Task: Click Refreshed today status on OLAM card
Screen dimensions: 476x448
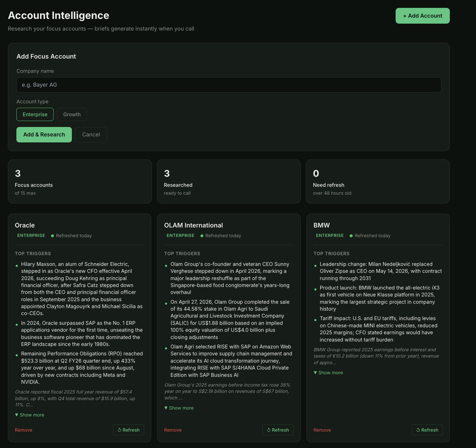Action: click(x=221, y=236)
